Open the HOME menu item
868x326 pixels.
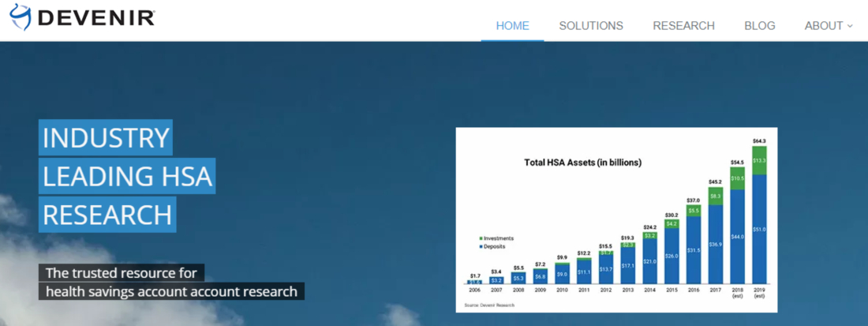coord(513,26)
